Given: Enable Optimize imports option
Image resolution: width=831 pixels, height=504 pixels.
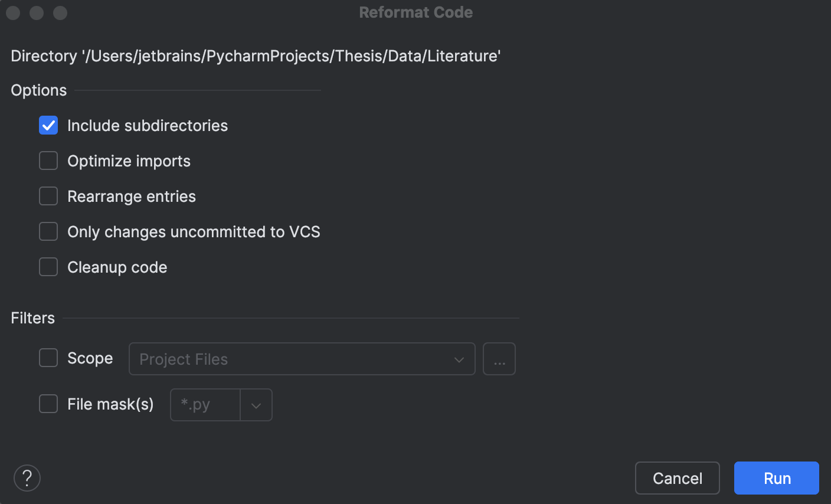Looking at the screenshot, I should pos(48,161).
